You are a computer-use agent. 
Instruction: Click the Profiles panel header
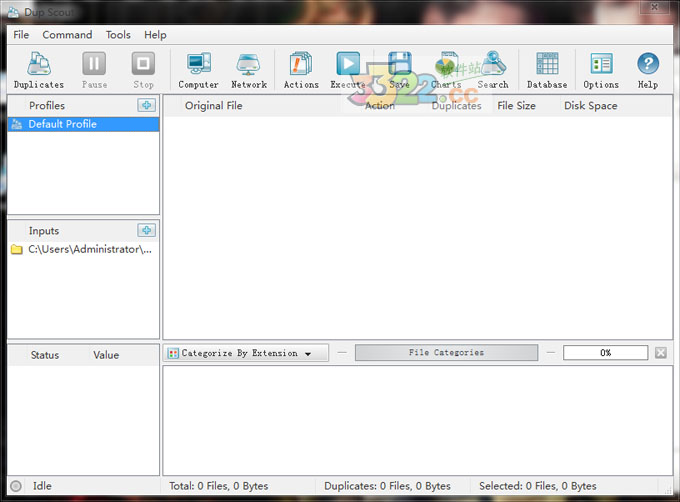tap(47, 105)
